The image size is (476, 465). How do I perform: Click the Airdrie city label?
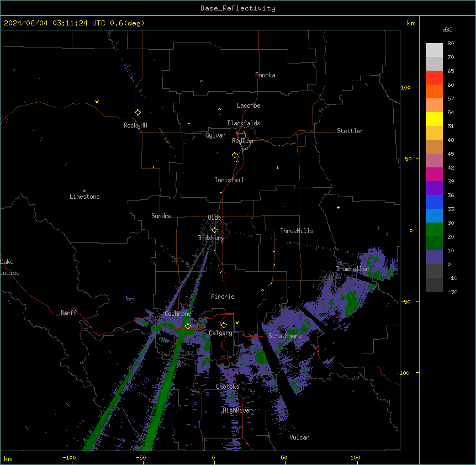coord(223,297)
